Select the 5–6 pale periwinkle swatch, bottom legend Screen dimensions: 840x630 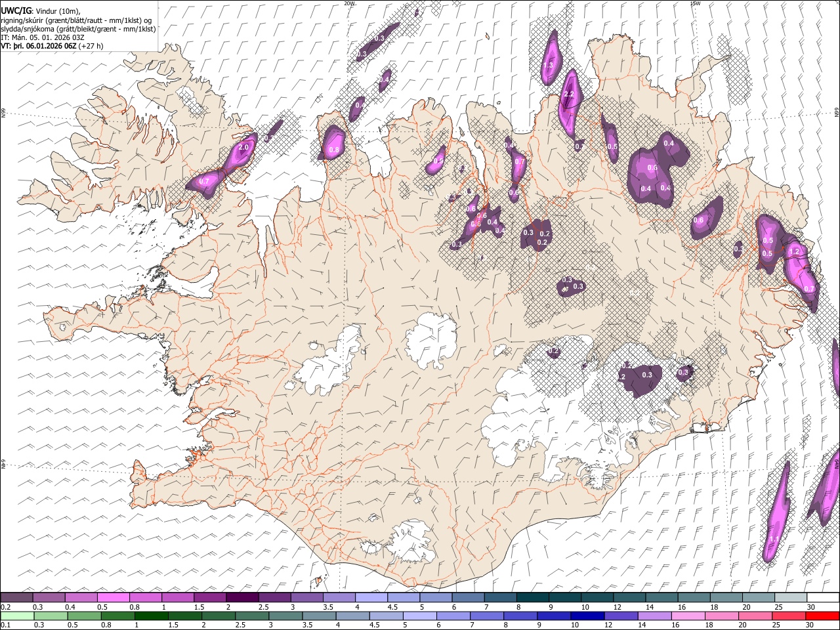pyautogui.click(x=420, y=616)
